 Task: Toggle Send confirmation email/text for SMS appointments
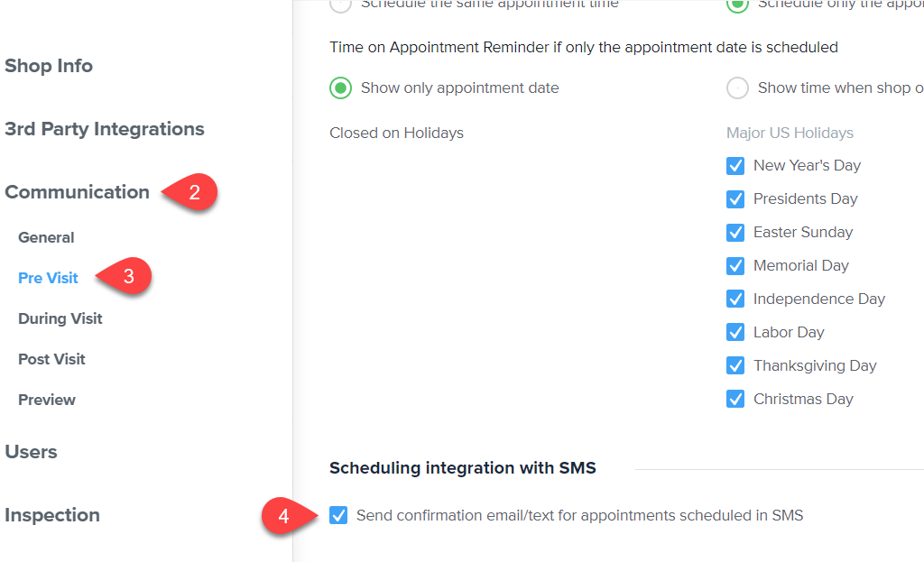338,515
